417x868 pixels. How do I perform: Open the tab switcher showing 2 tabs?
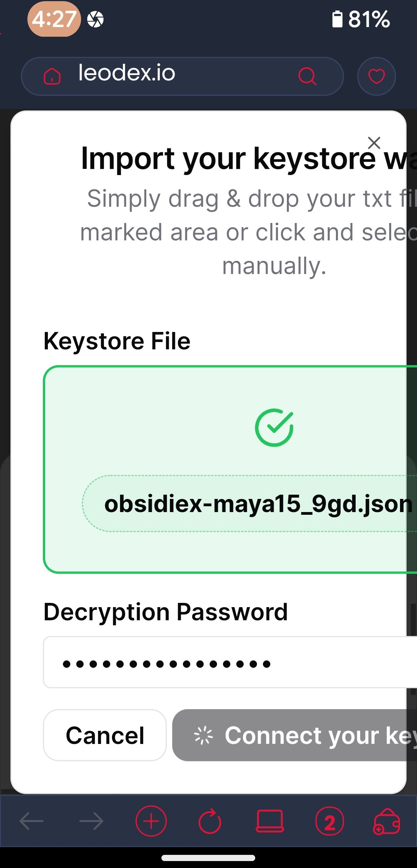pyautogui.click(x=329, y=821)
